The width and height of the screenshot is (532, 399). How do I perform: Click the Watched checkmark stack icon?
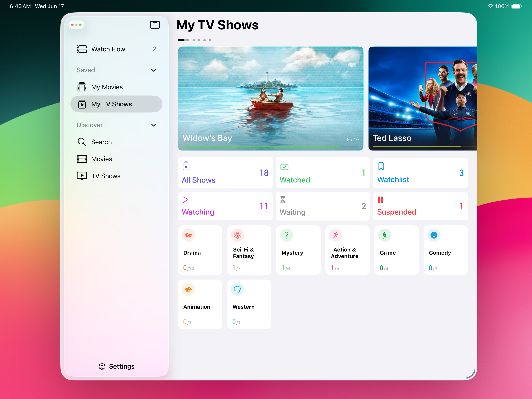(284, 166)
